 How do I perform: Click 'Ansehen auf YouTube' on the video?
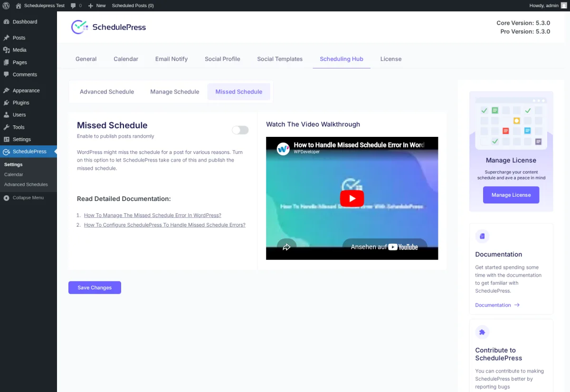tap(384, 247)
